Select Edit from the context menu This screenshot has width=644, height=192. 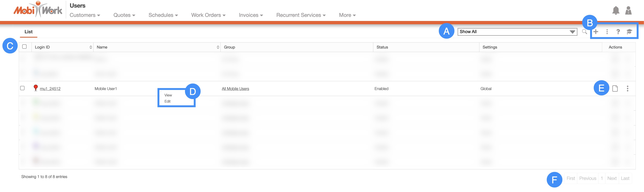click(167, 101)
